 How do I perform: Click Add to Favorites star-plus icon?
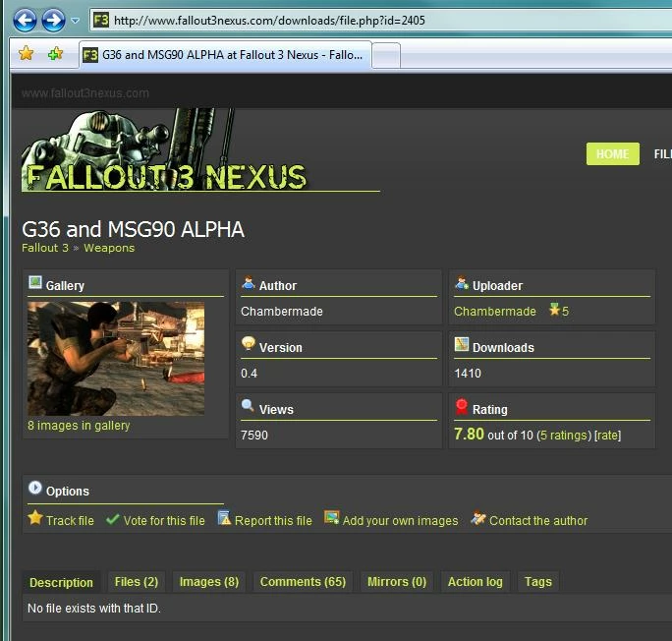coord(55,54)
